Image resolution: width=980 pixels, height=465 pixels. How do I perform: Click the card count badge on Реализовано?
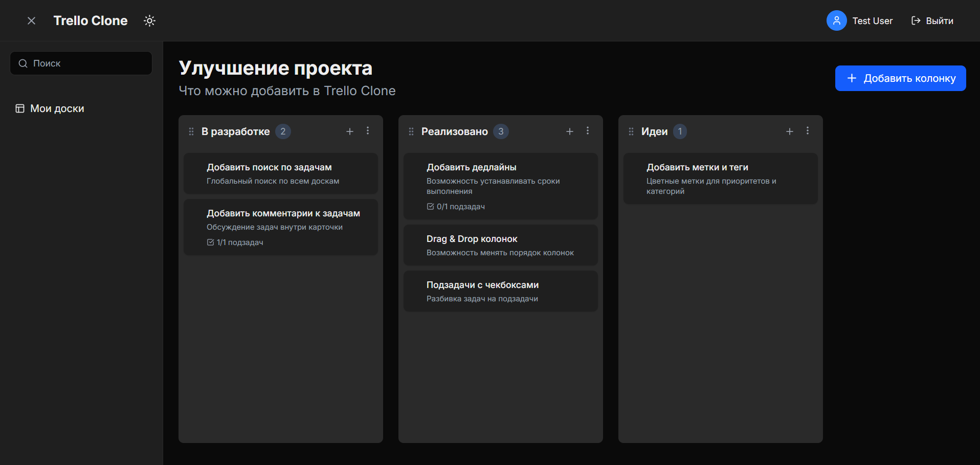point(501,131)
